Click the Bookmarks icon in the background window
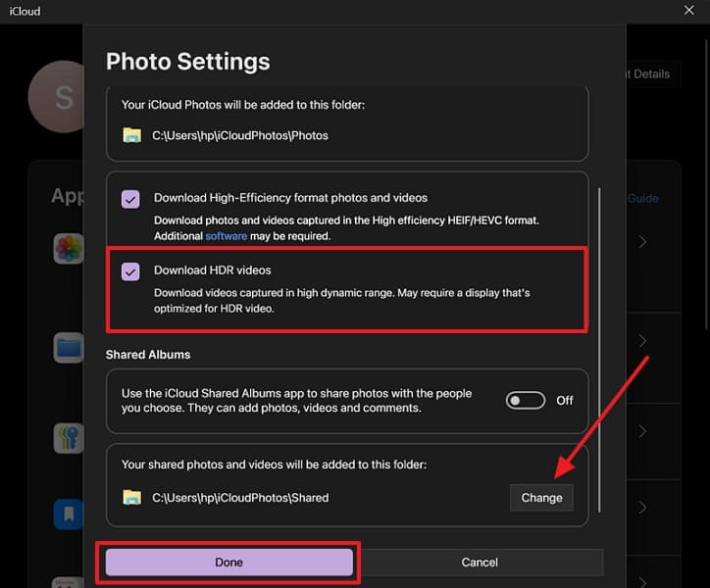 68,514
